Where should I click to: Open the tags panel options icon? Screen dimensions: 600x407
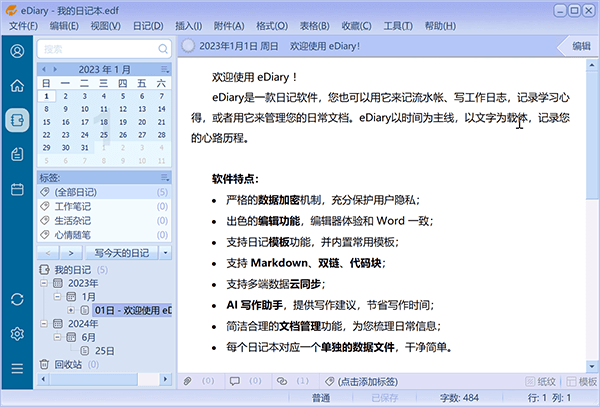coord(165,178)
